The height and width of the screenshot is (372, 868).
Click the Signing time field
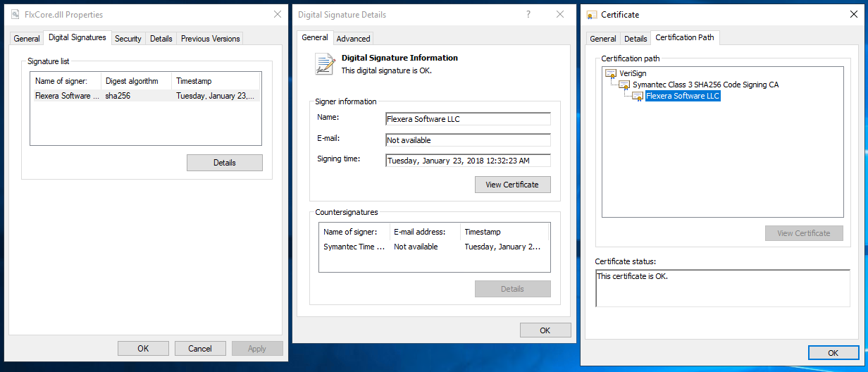pyautogui.click(x=468, y=161)
